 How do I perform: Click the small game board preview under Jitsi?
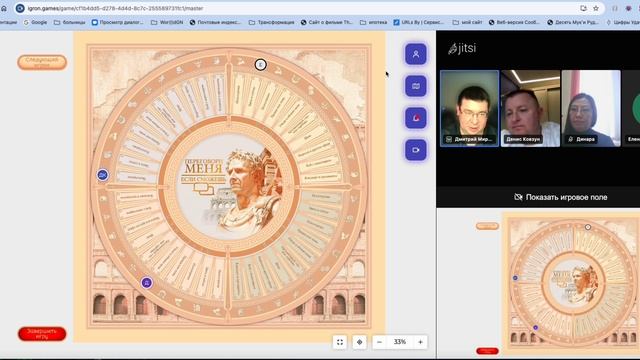click(571, 284)
